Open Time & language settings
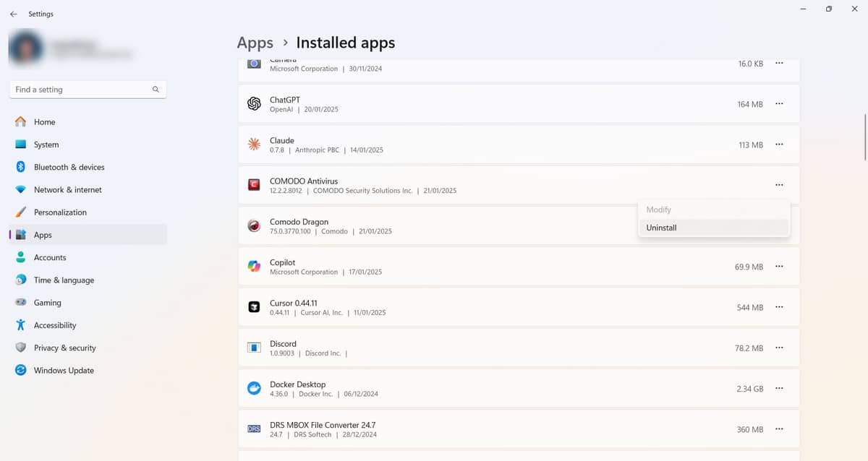 88,280
